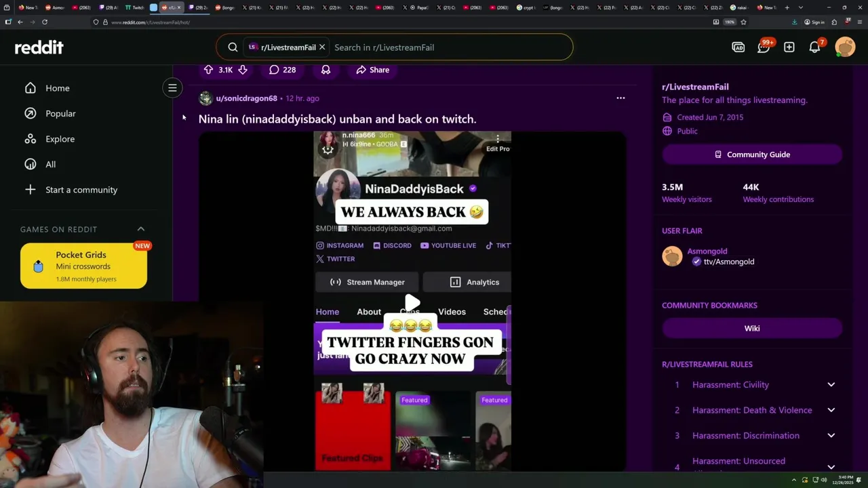This screenshot has height=488, width=868.
Task: Click the Public community globe label
Action: (679, 131)
